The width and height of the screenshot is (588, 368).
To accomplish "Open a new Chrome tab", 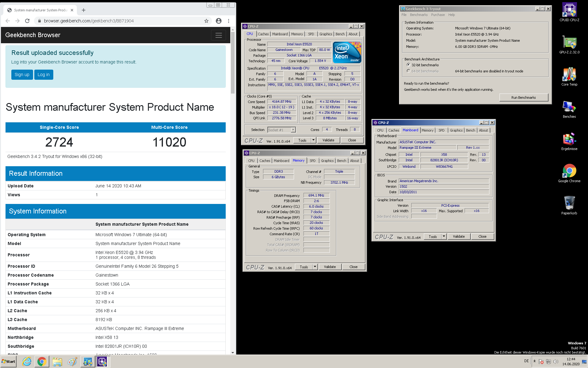I will (x=84, y=10).
